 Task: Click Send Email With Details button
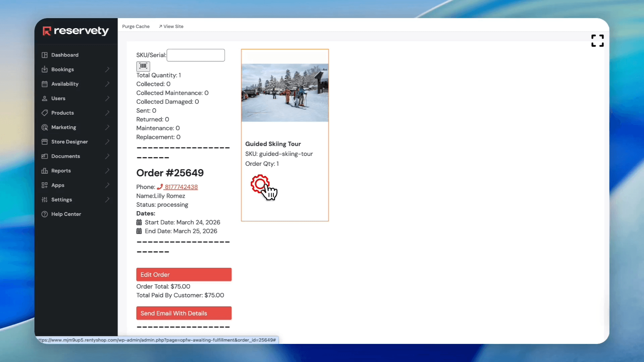coord(184,313)
